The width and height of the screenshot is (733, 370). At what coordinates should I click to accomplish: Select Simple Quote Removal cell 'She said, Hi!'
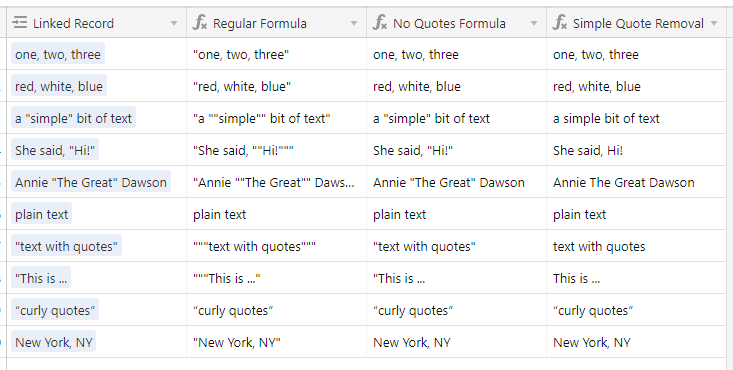pyautogui.click(x=636, y=150)
